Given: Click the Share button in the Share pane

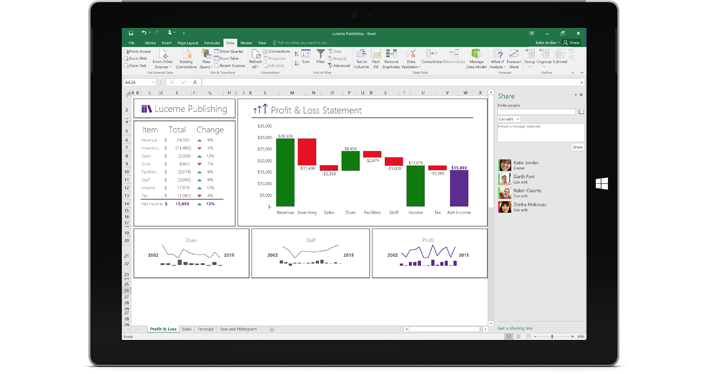Looking at the screenshot, I should click(577, 147).
